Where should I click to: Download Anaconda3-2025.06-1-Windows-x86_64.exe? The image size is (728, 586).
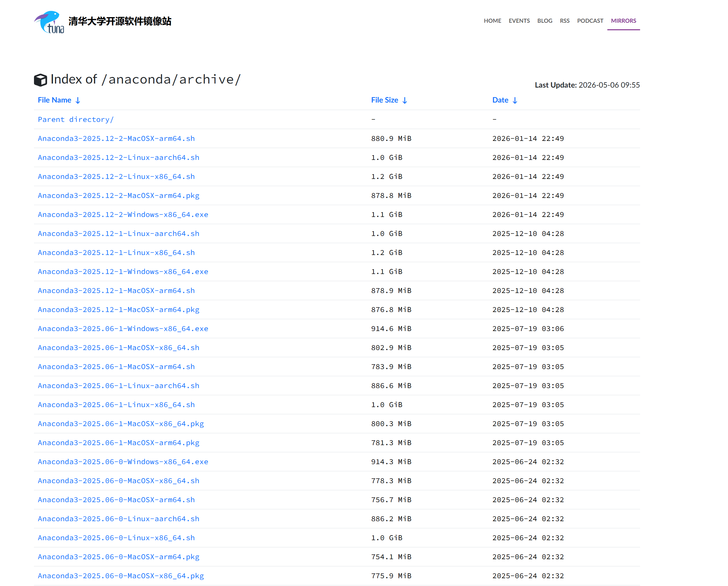[123, 329]
